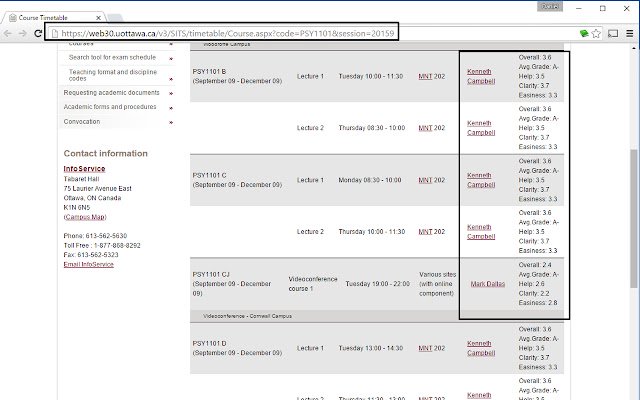The image size is (640, 400).
Task: Expand arrow beside Search tool for exam schedule
Action: 171,58
